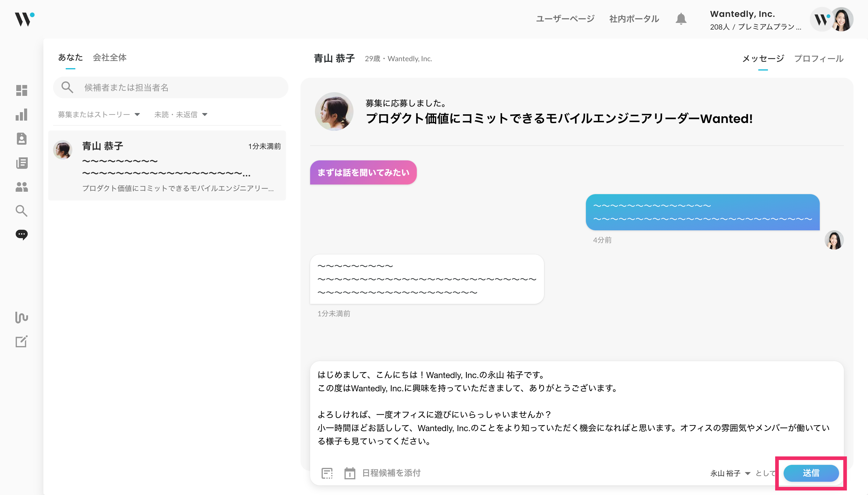Click the 送信 send button
The image size is (868, 495).
pos(811,473)
